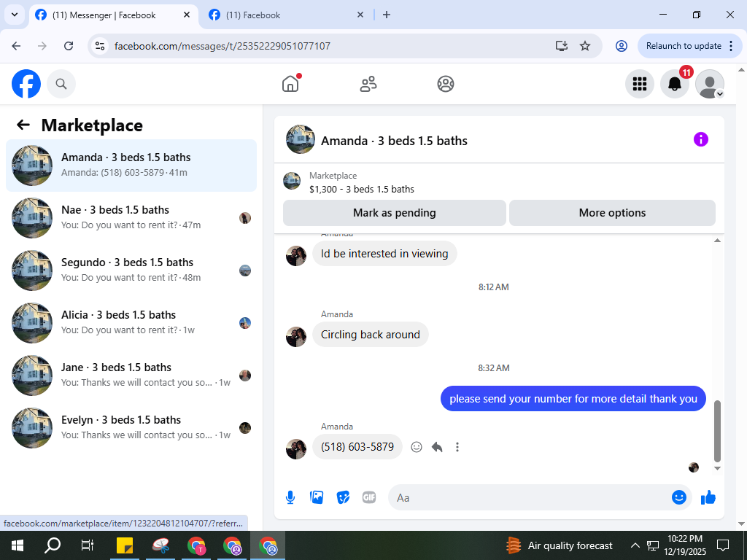Image resolution: width=747 pixels, height=560 pixels.
Task: Open the Friends icon in top navigation
Action: click(368, 84)
